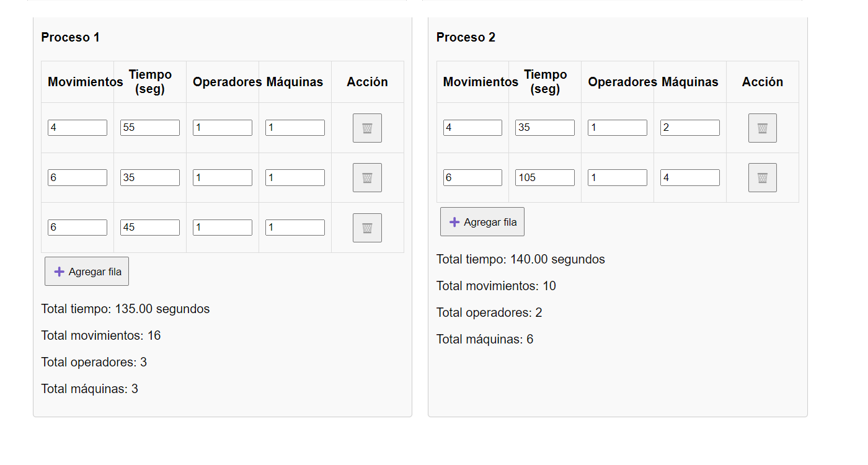The width and height of the screenshot is (868, 465).
Task: Click Tiempo field showing 35 in Proceso 2
Action: click(545, 128)
